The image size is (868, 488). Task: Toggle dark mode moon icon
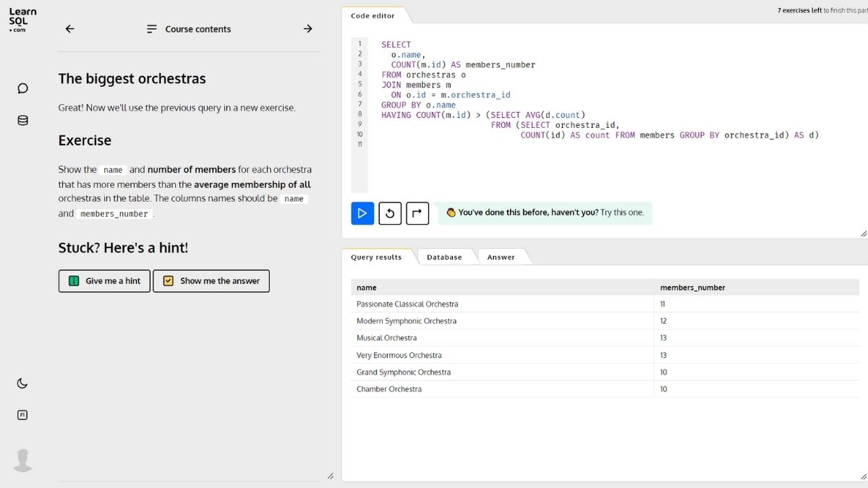coord(22,384)
